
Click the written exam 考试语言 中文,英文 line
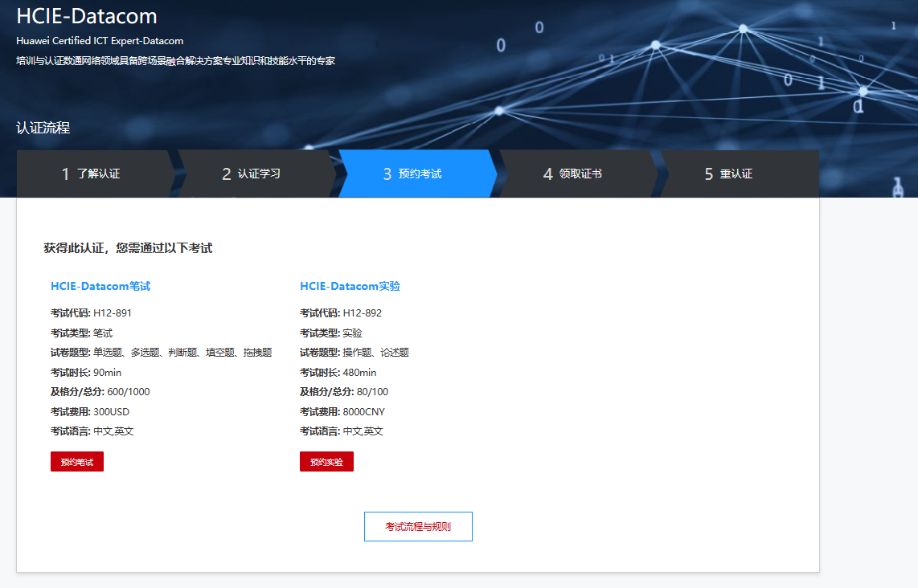(92, 431)
